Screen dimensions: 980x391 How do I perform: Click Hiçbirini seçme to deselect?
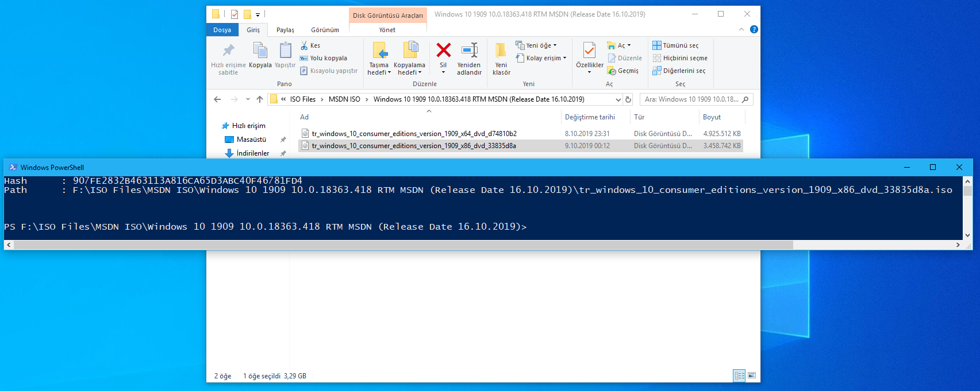click(x=680, y=58)
